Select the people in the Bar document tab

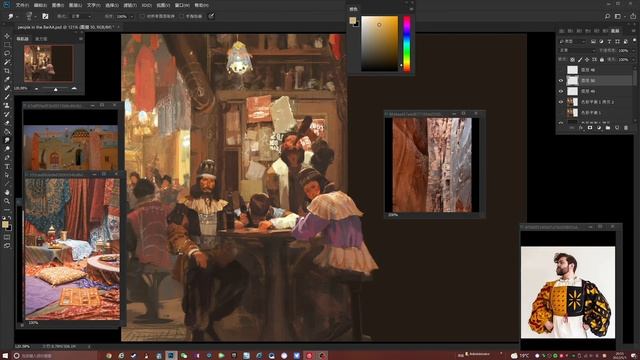pyautogui.click(x=65, y=27)
